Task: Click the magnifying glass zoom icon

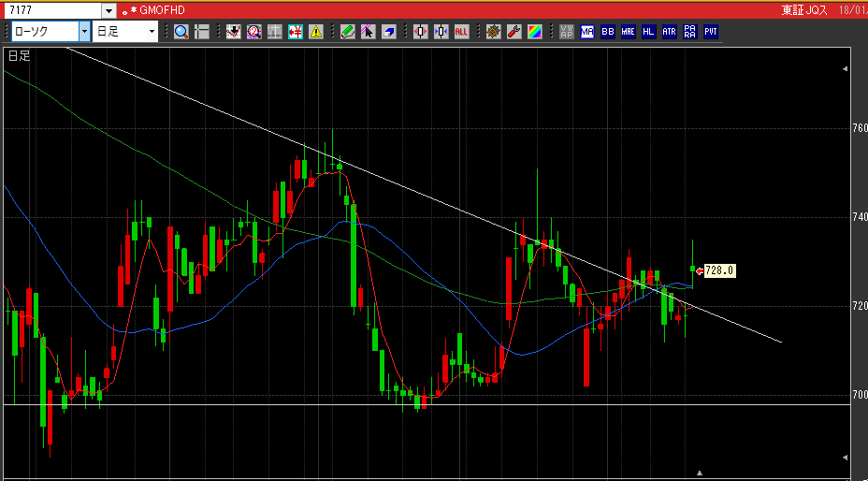Action: click(181, 32)
